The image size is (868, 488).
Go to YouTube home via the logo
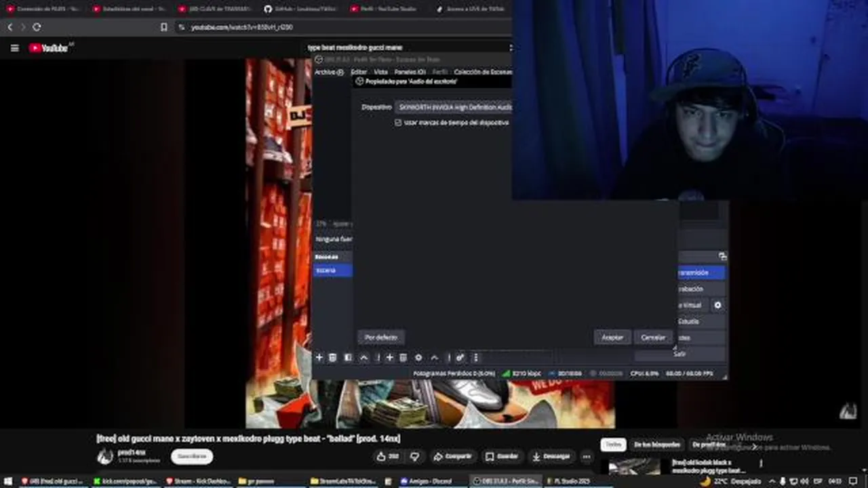coord(49,47)
